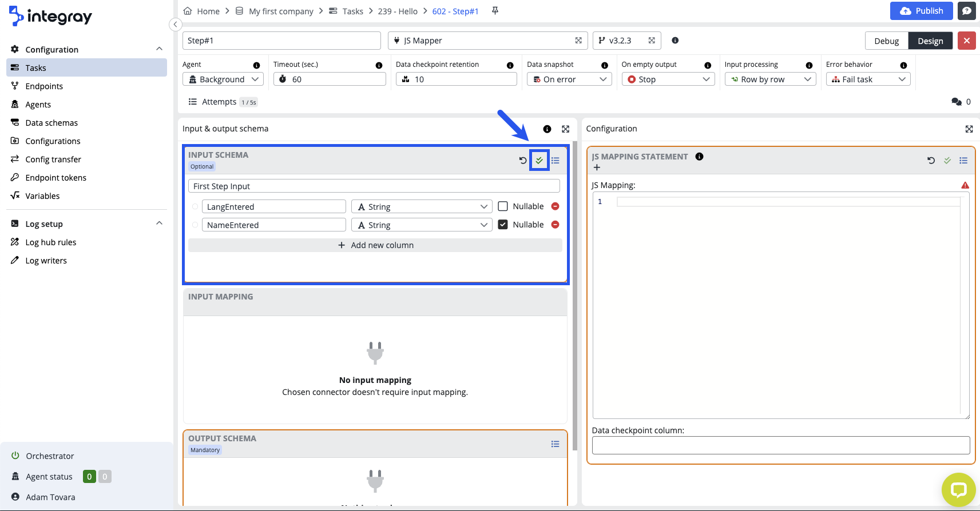Uncheck Nullable for NameEntered
The height and width of the screenshot is (511, 980).
click(503, 225)
